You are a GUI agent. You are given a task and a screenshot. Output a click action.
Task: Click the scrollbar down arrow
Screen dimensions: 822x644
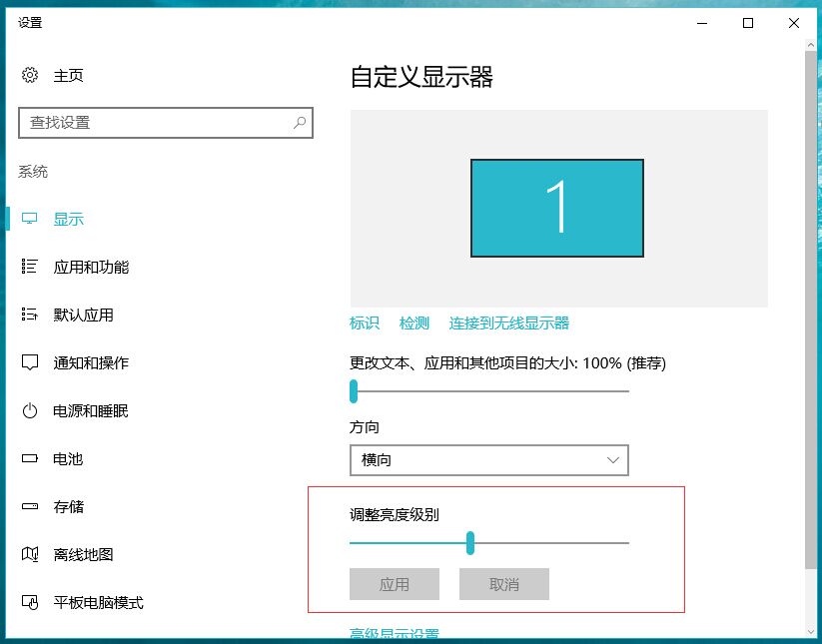811,632
